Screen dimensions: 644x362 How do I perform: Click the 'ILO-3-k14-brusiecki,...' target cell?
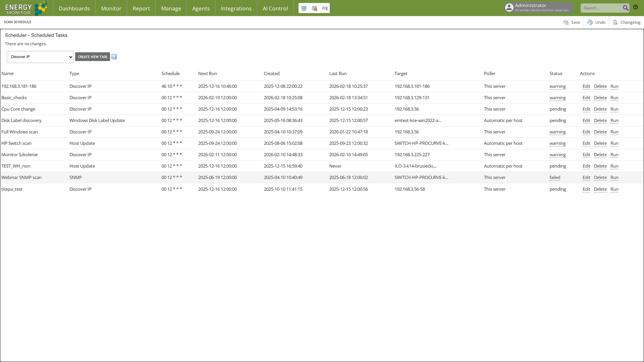click(416, 166)
